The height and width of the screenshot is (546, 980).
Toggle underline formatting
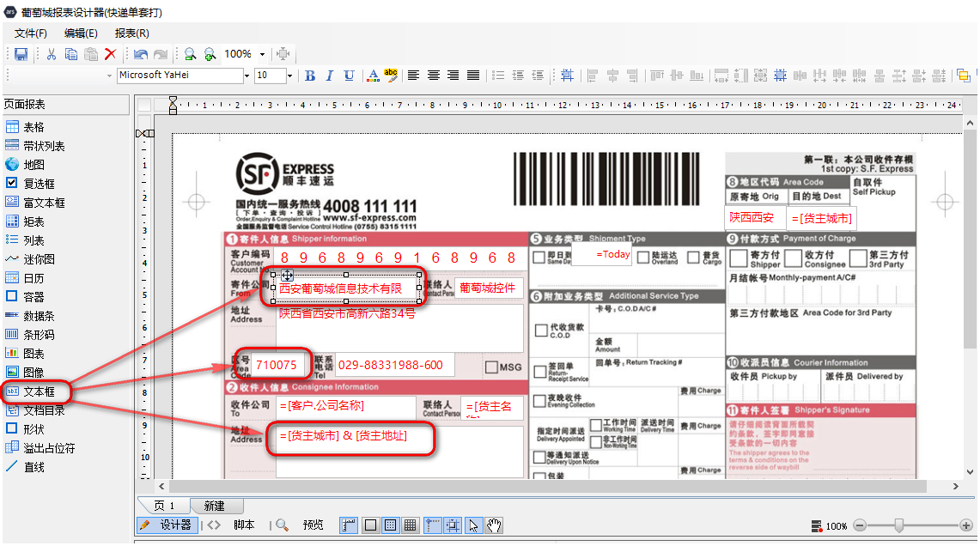point(350,76)
